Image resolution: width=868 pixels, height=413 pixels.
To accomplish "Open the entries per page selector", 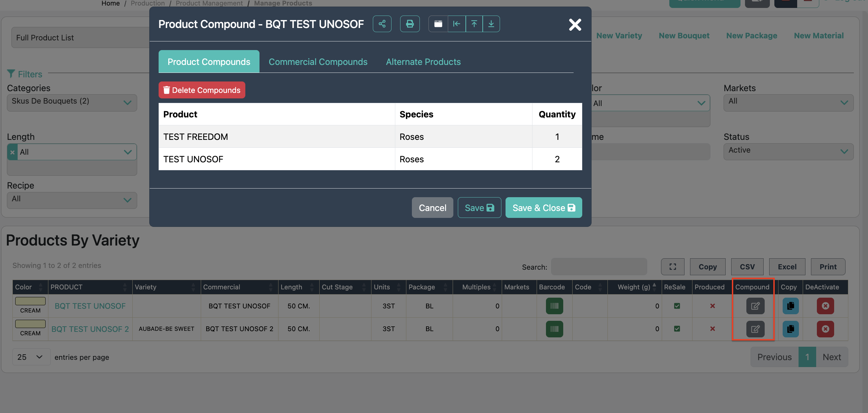I will pyautogui.click(x=31, y=357).
